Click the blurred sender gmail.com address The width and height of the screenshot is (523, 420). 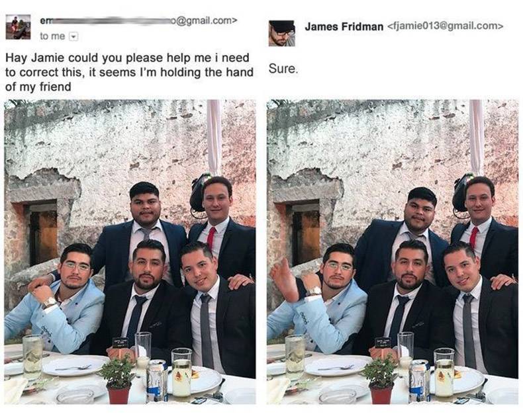[138, 21]
